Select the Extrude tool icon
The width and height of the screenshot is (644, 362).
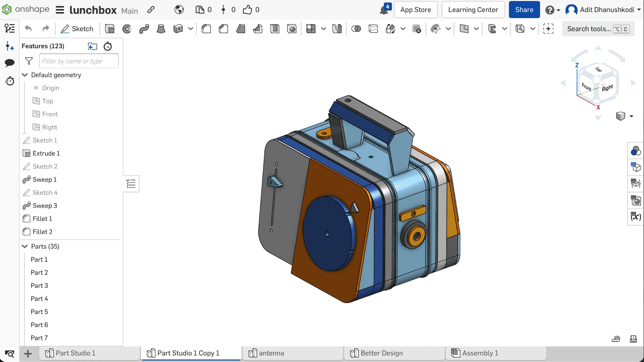pos(110,29)
